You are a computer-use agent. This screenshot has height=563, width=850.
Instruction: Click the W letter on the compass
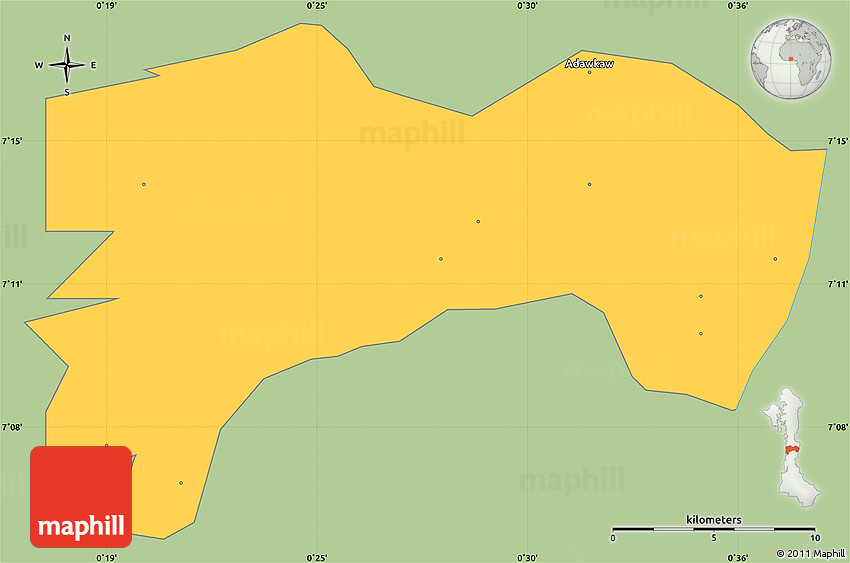39,66
